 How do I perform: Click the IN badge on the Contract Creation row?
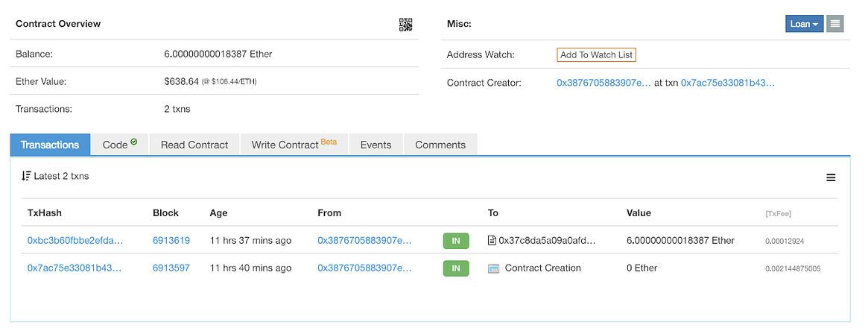(x=455, y=268)
